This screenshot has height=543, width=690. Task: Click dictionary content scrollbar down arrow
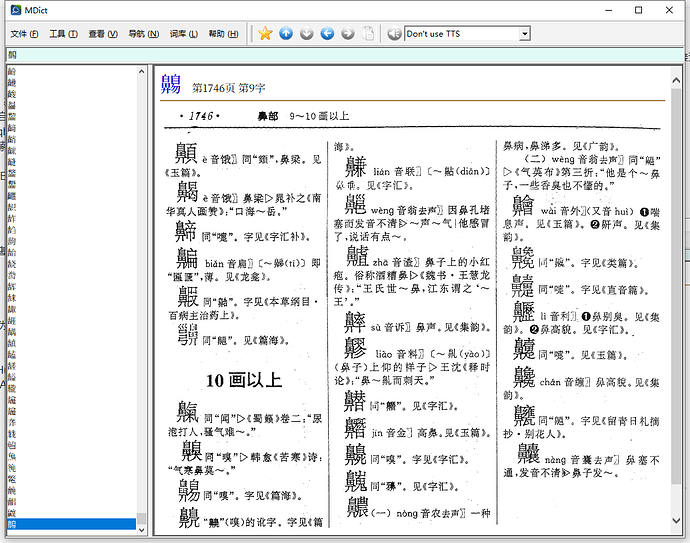pyautogui.click(x=676, y=521)
